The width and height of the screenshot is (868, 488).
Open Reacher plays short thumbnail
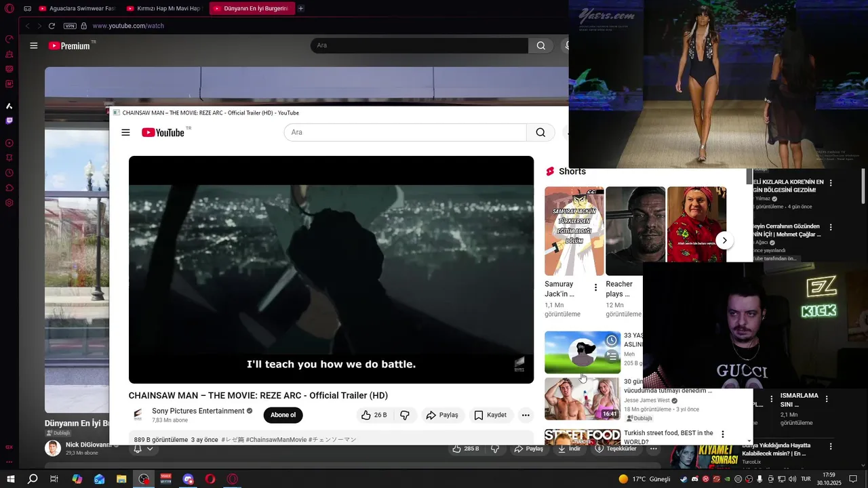pos(635,231)
